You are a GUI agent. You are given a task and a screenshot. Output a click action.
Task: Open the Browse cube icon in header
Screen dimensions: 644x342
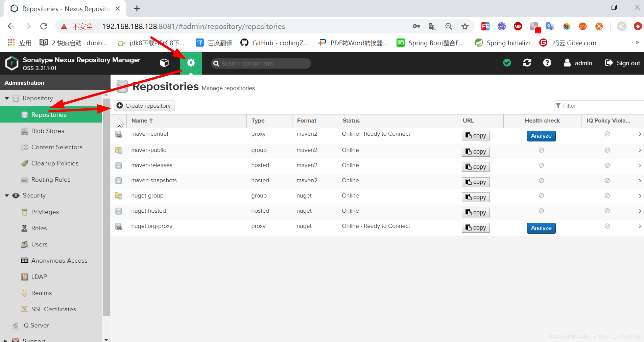(x=164, y=63)
